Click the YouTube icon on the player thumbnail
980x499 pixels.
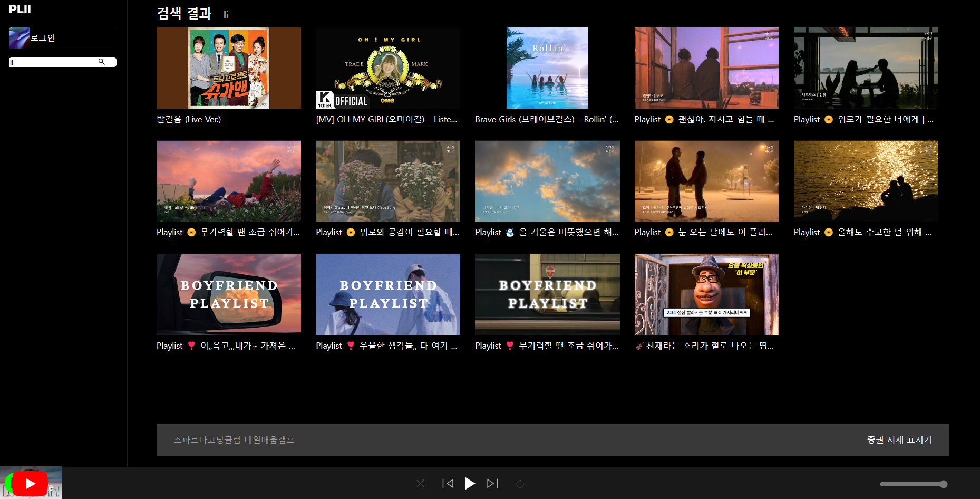point(30,483)
